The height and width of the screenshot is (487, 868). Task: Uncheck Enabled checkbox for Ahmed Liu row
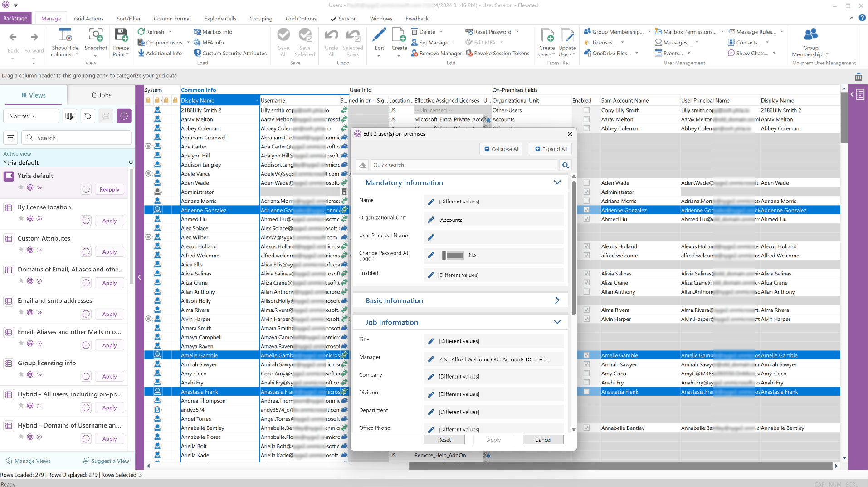(586, 219)
